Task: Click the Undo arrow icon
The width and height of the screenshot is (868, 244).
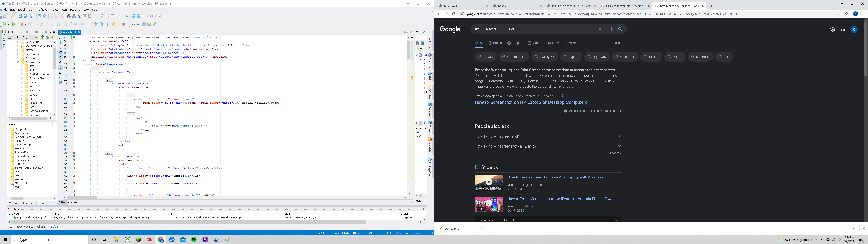Action: coord(40,16)
